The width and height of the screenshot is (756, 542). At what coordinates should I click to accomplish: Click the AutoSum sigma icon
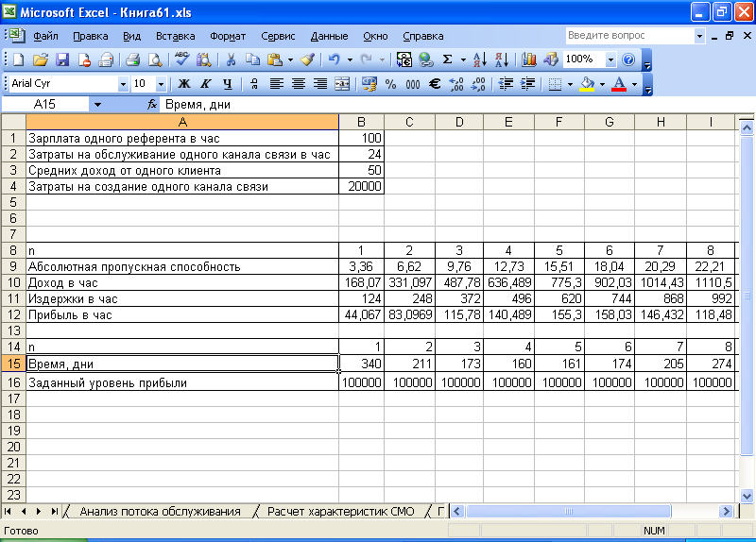(447, 59)
